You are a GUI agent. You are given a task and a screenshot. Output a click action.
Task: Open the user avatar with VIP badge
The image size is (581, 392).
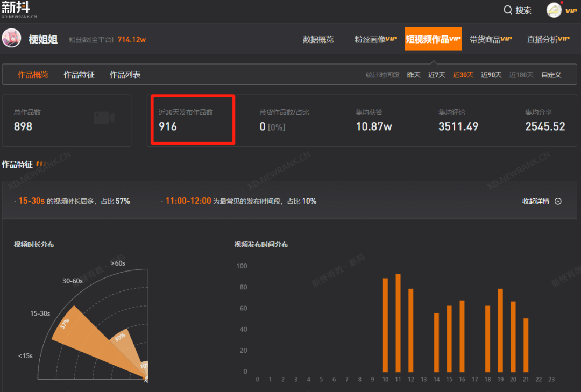(554, 10)
